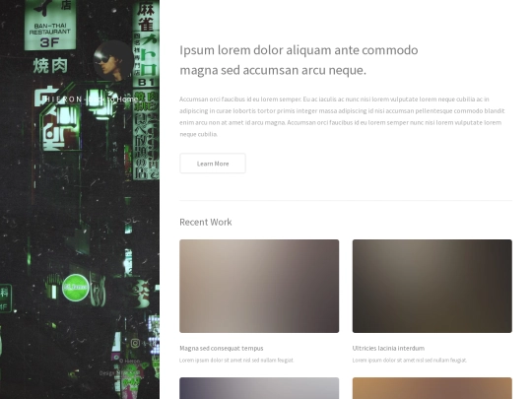Viewport: 532px width, 399px height.
Task: Click the 'Recent Work' heading
Action: [206, 222]
